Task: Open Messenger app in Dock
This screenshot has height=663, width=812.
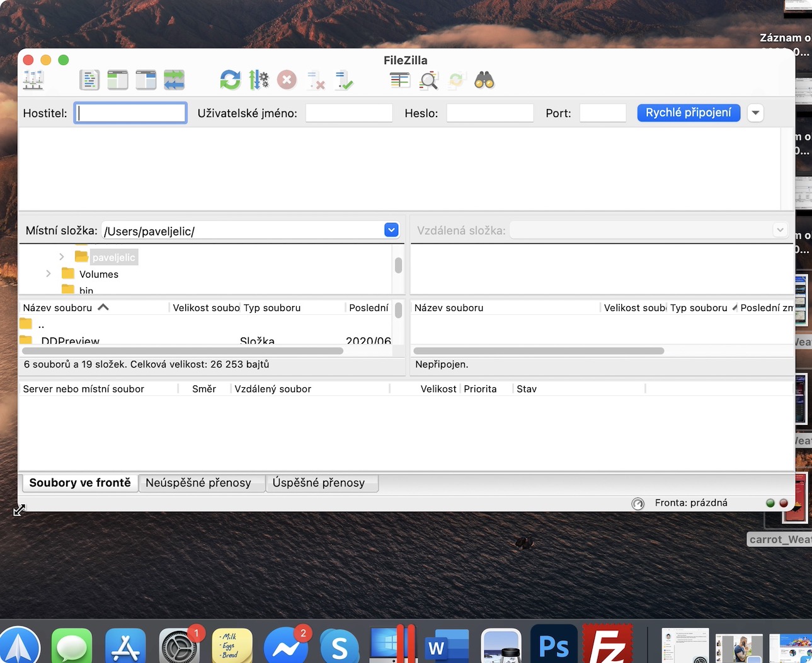Action: point(286,646)
